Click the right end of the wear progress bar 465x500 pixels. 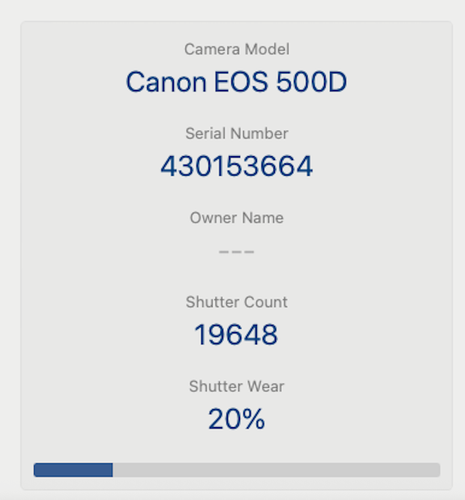click(437, 470)
